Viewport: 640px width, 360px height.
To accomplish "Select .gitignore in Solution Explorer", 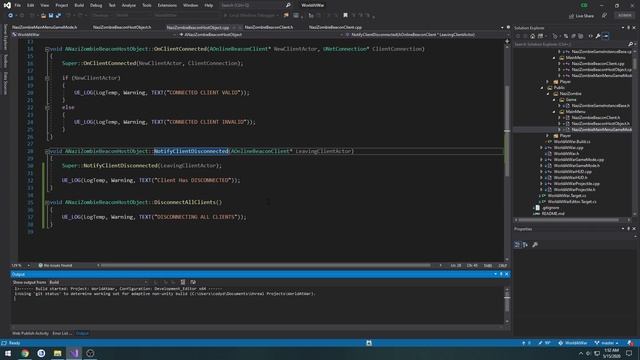I will tap(550, 208).
